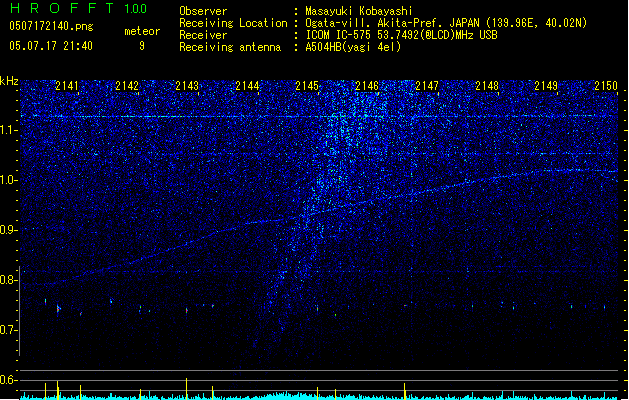Click the 2147 time marker
This screenshot has width=629, height=400.
[x=427, y=85]
